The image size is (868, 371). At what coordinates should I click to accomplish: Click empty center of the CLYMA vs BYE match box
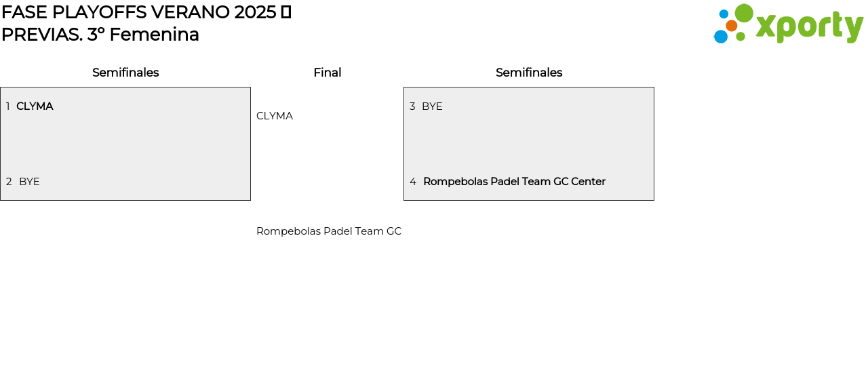(125, 144)
